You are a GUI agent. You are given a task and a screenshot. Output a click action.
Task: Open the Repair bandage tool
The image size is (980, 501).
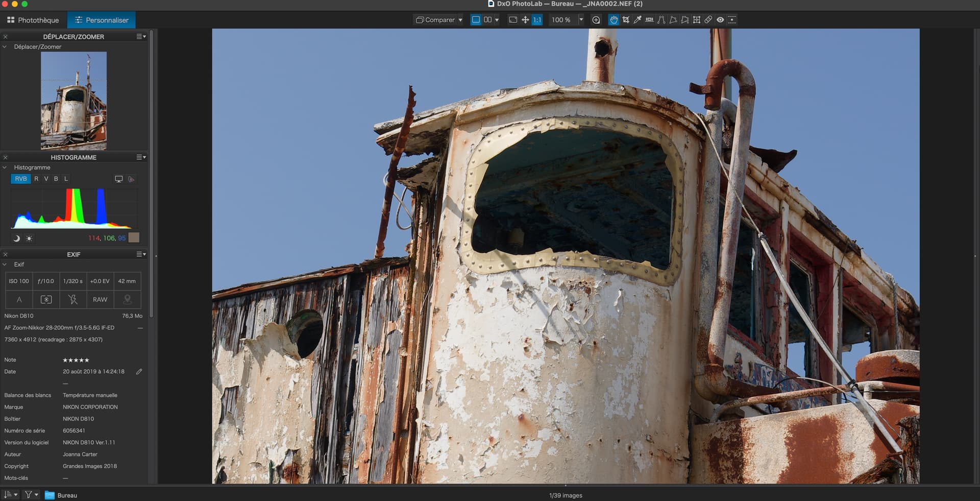[708, 20]
